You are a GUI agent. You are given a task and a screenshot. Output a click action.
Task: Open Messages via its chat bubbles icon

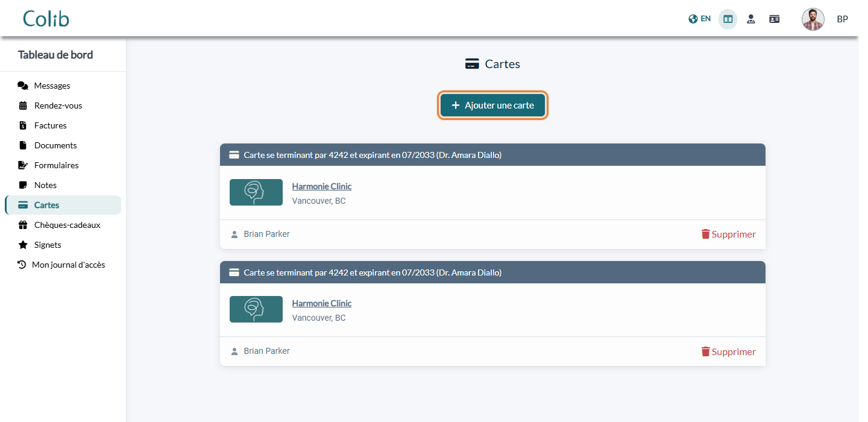pyautogui.click(x=23, y=86)
